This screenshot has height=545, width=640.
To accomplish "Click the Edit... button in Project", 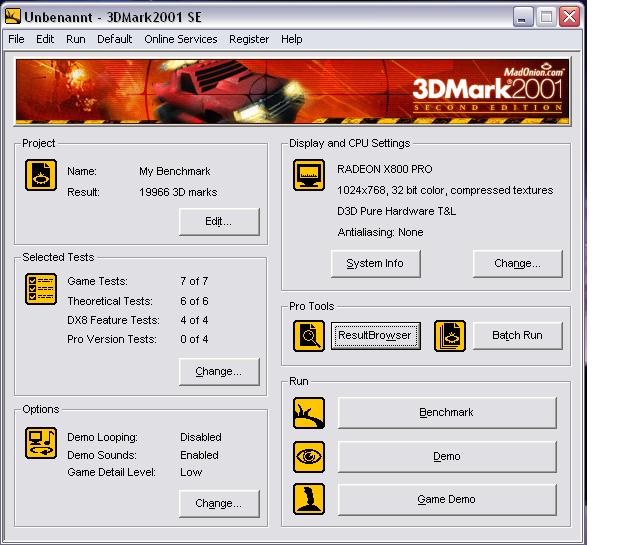I will coord(219,222).
